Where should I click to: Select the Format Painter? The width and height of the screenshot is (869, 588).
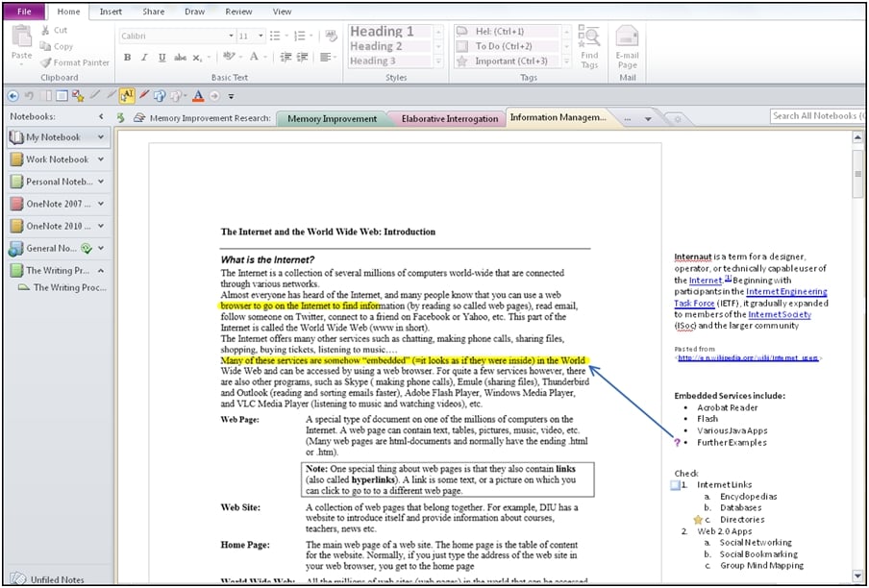(x=75, y=62)
